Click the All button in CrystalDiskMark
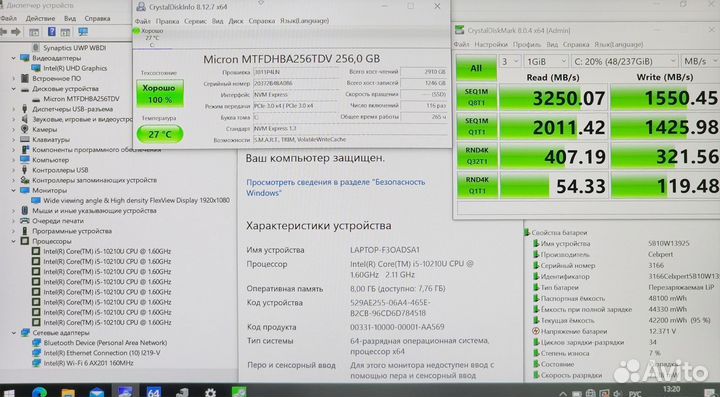The image size is (720, 397). (476, 68)
